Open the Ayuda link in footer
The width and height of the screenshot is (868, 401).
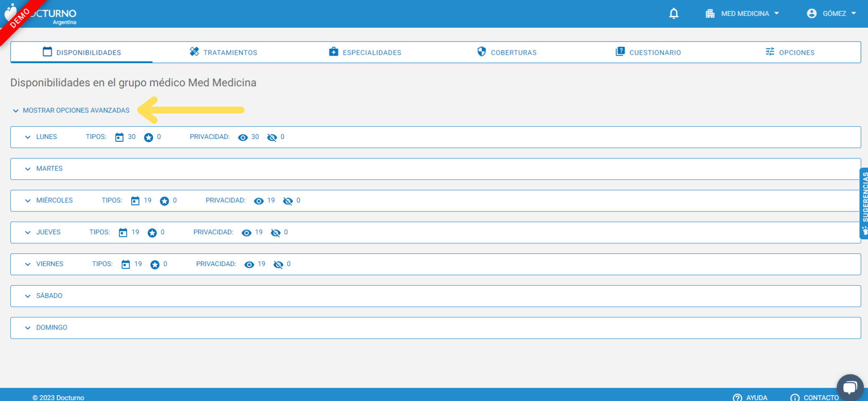click(750, 397)
